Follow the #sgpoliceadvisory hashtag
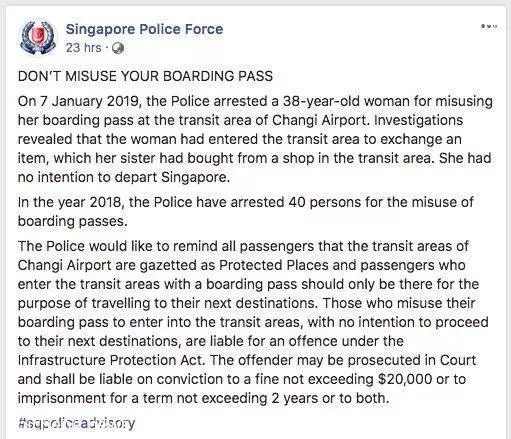Screen dimensions: 511x439 [77, 423]
